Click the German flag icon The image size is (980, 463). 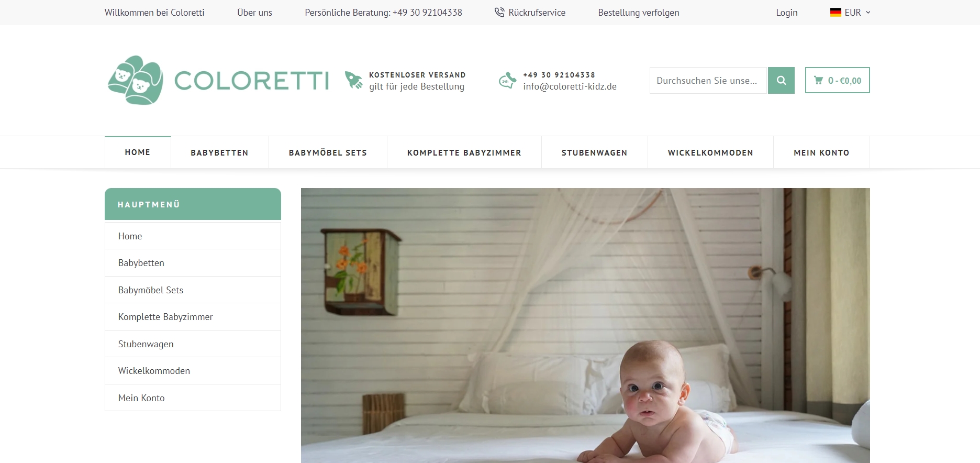(x=836, y=12)
